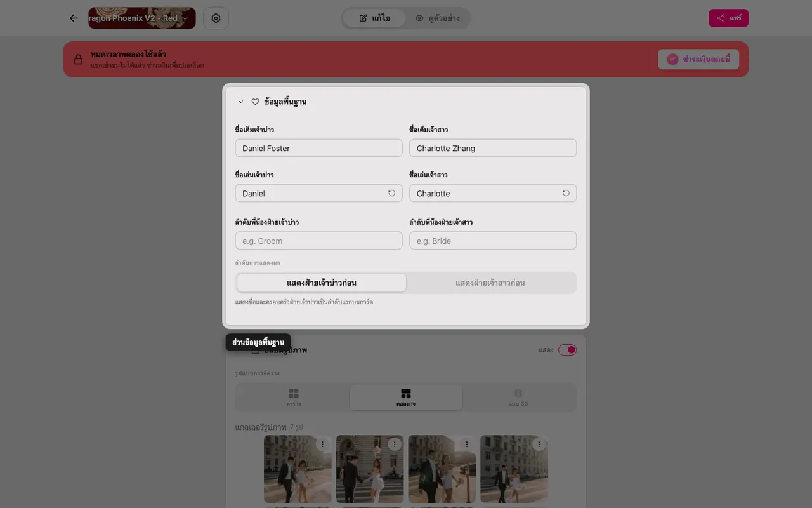Open options menu on first gallery photo
The image size is (812, 508).
322,444
